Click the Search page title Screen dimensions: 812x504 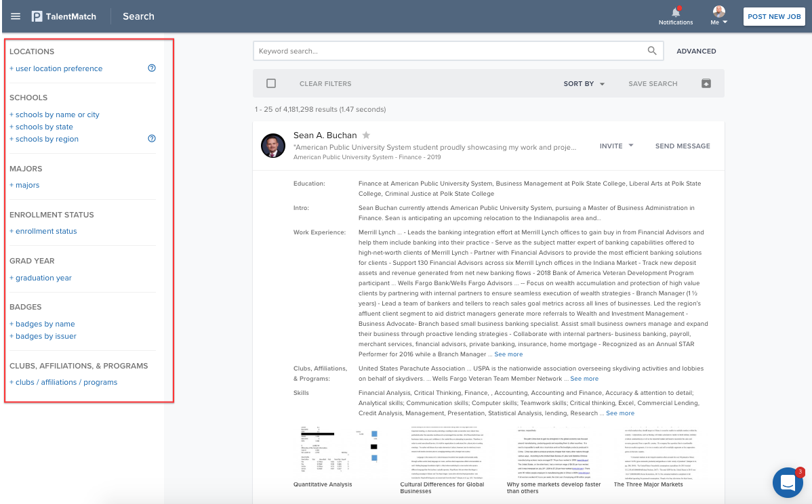(138, 16)
